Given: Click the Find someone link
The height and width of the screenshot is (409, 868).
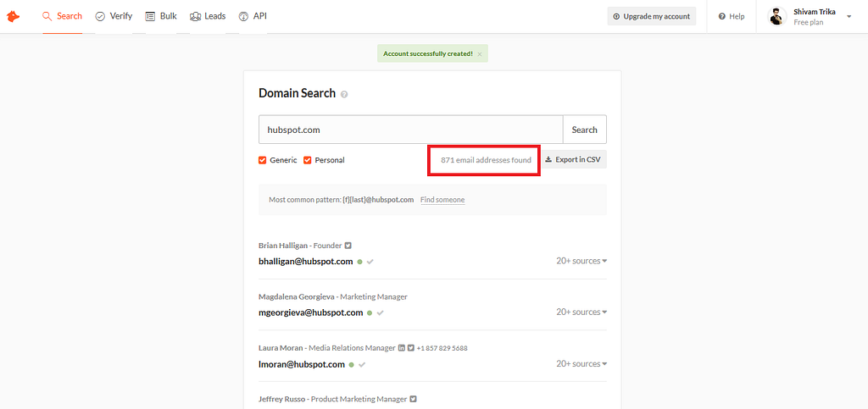Looking at the screenshot, I should [442, 200].
